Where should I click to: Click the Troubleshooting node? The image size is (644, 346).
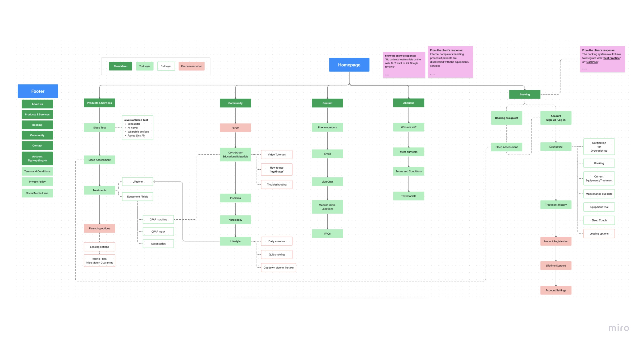point(277,184)
